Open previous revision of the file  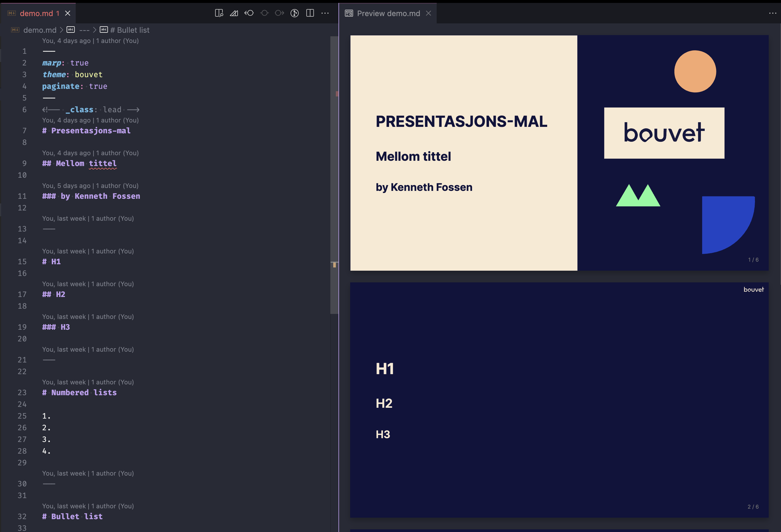coord(249,13)
